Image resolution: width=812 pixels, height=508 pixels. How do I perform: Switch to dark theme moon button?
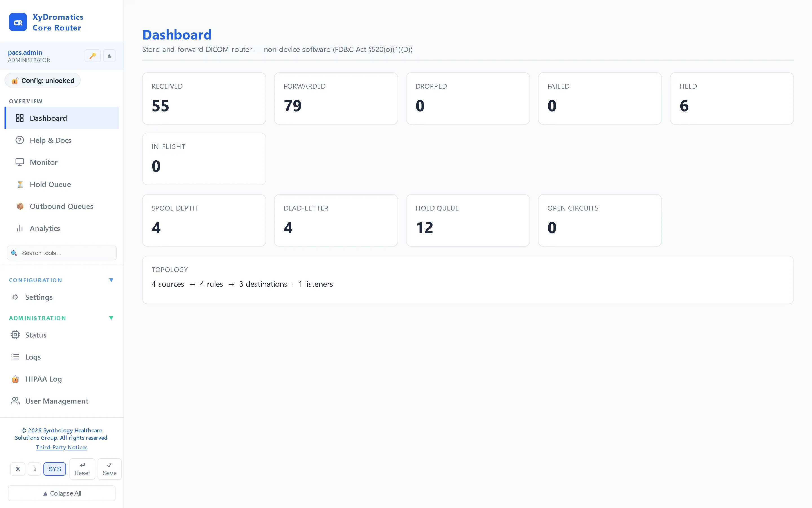coord(34,469)
